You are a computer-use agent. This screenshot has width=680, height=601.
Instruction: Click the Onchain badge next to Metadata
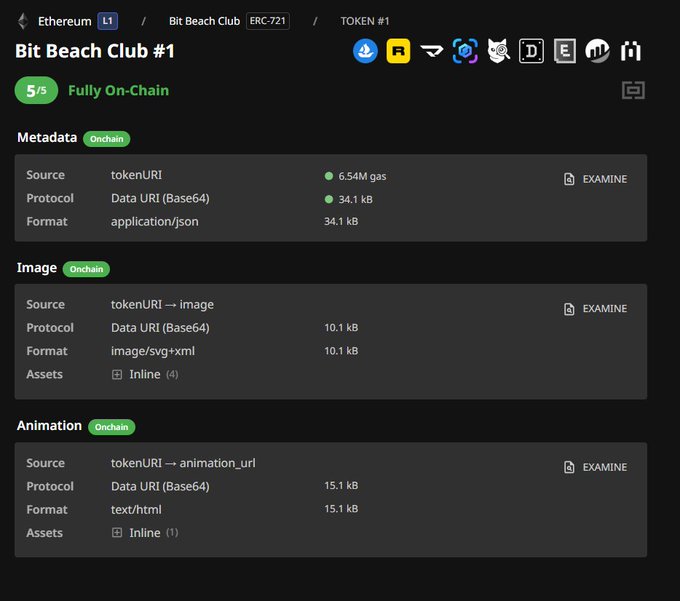coord(107,139)
